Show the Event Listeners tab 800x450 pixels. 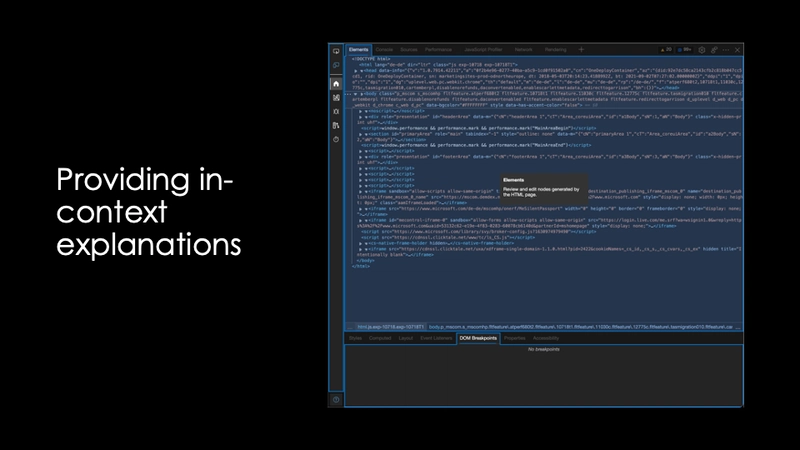(436, 338)
